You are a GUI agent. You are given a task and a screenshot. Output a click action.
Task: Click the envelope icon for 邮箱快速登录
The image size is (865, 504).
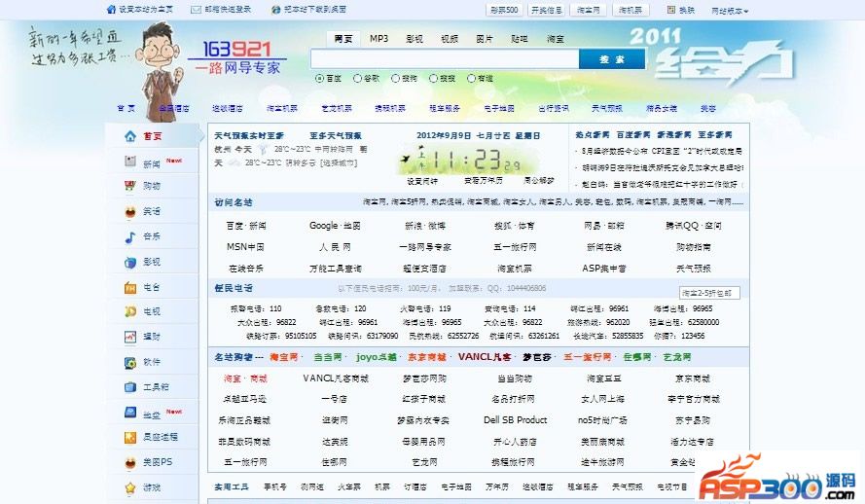(x=196, y=10)
